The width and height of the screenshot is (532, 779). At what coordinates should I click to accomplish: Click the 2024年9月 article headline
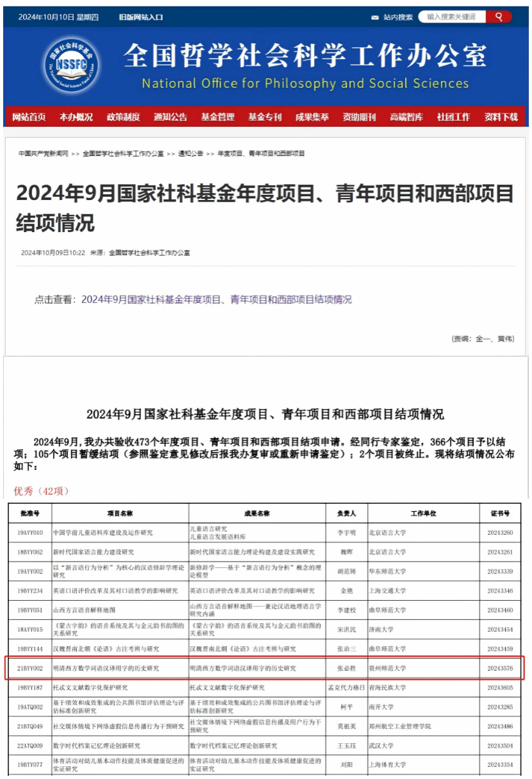coord(265,208)
